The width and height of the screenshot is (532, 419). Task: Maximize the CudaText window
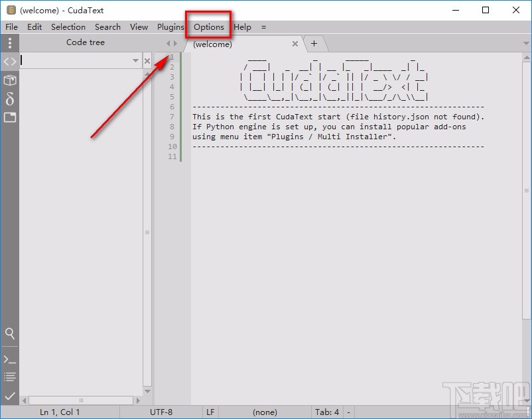coord(486,10)
